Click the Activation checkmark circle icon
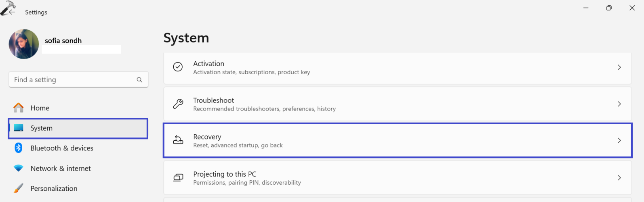This screenshot has height=202, width=644. pos(178,67)
